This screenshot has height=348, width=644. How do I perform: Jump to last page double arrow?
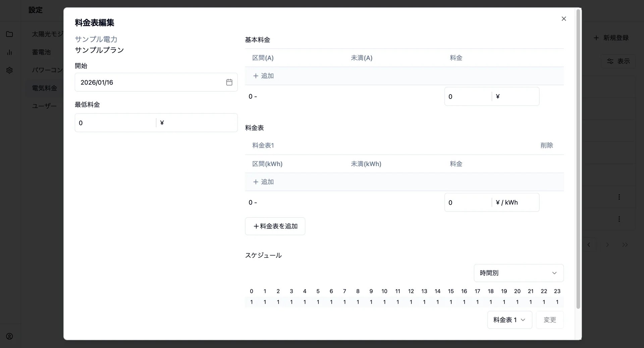click(x=625, y=245)
